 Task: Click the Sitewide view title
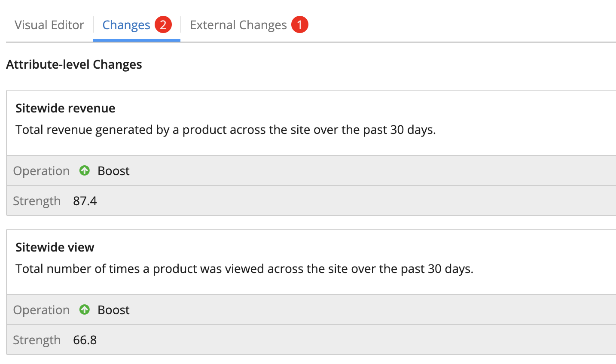tap(55, 247)
